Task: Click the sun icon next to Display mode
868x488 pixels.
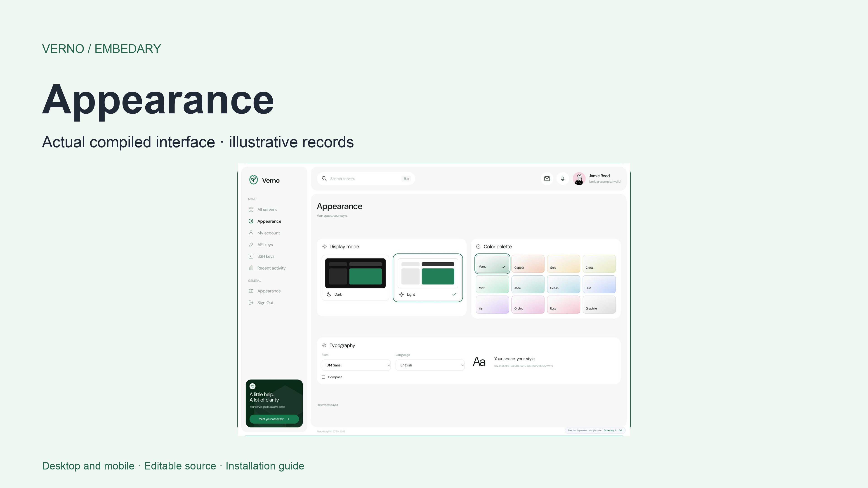Action: [324, 246]
